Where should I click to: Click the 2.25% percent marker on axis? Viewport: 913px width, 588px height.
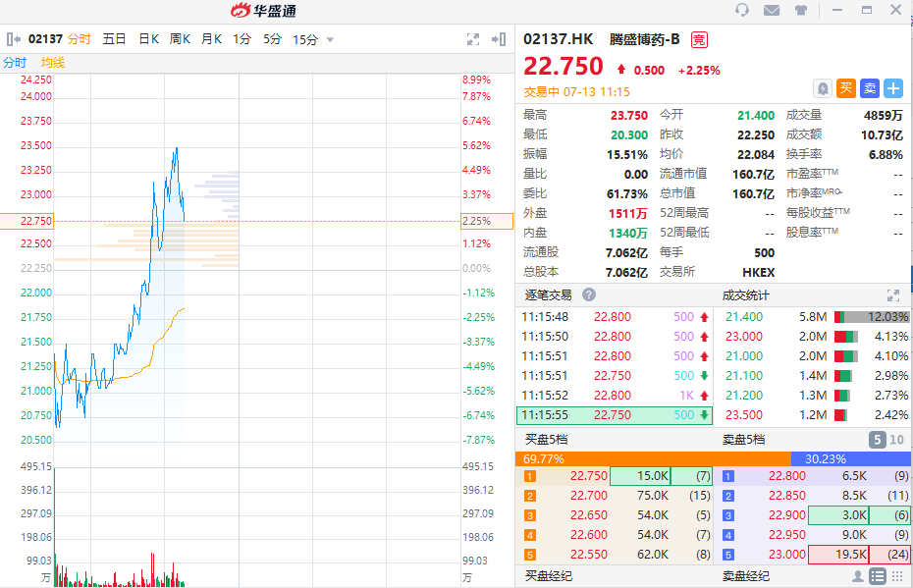487,221
